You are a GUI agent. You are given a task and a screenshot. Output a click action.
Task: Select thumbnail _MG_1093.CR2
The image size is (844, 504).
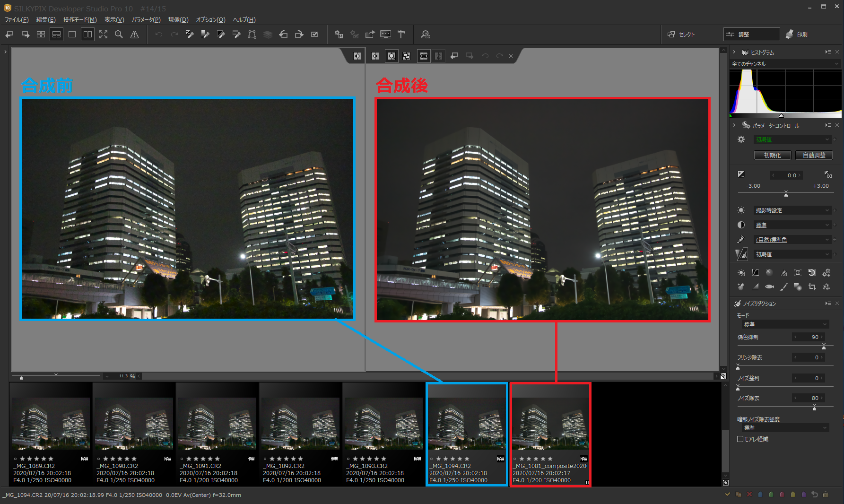click(x=383, y=434)
